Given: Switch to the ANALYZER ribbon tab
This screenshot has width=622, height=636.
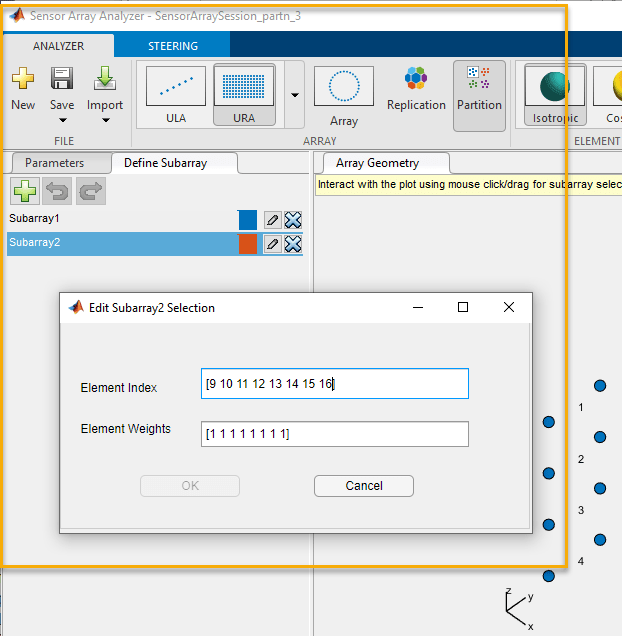Looking at the screenshot, I should click(x=58, y=46).
